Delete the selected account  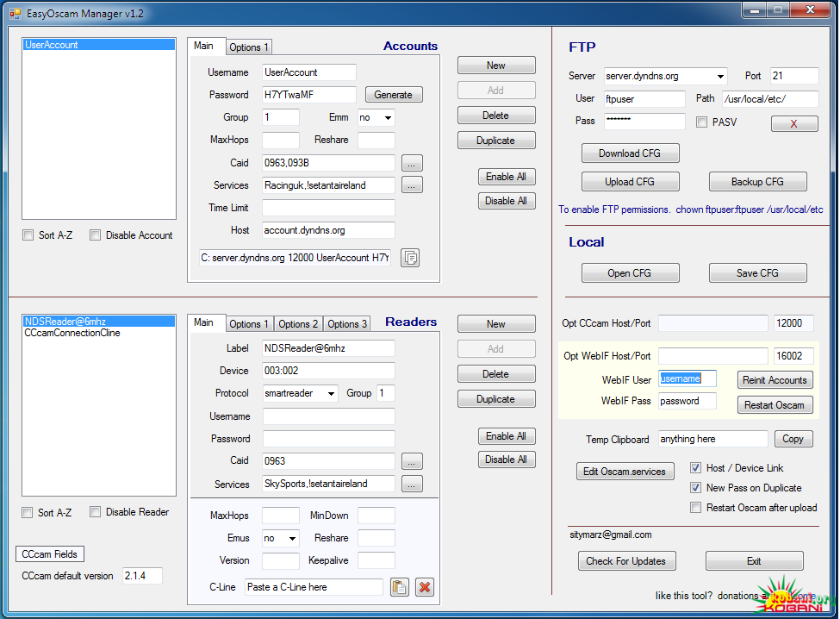[x=496, y=116]
